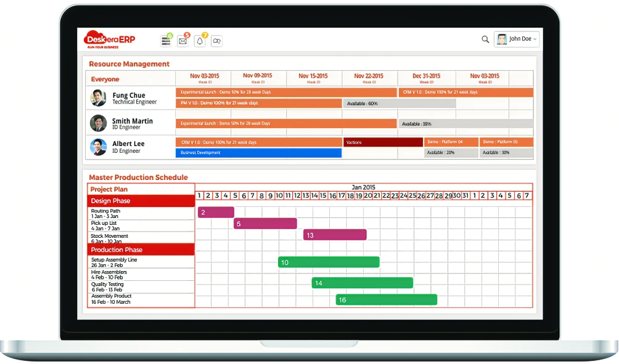Image resolution: width=619 pixels, height=364 pixels.
Task: Click Smith Martin's profile photo
Action: click(x=99, y=123)
